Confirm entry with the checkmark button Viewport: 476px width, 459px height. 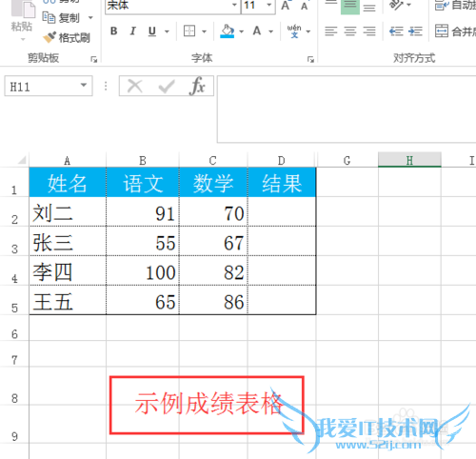click(x=167, y=86)
